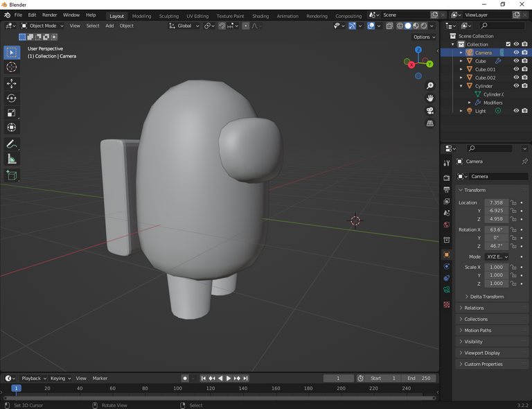Click the zoom viewport magnifier icon
The image size is (532, 409).
[430, 85]
